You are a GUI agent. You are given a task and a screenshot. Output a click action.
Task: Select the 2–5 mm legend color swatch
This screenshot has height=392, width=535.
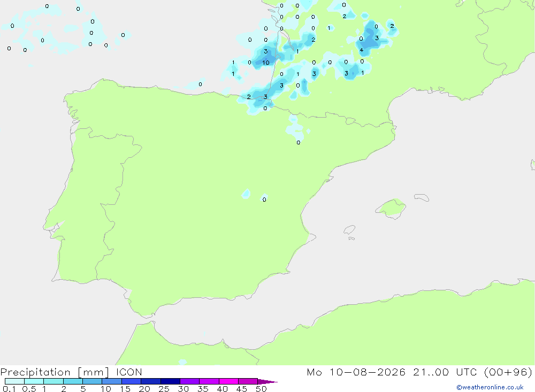(73, 381)
